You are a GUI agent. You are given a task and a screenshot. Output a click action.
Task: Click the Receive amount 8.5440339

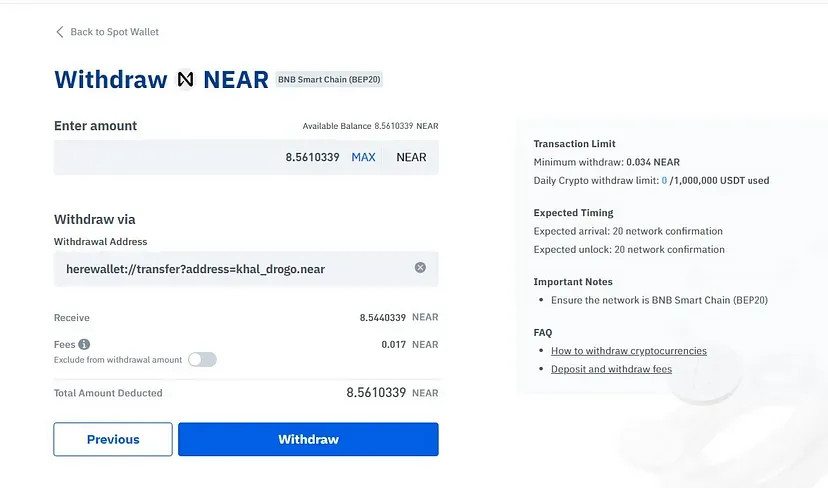(x=382, y=317)
